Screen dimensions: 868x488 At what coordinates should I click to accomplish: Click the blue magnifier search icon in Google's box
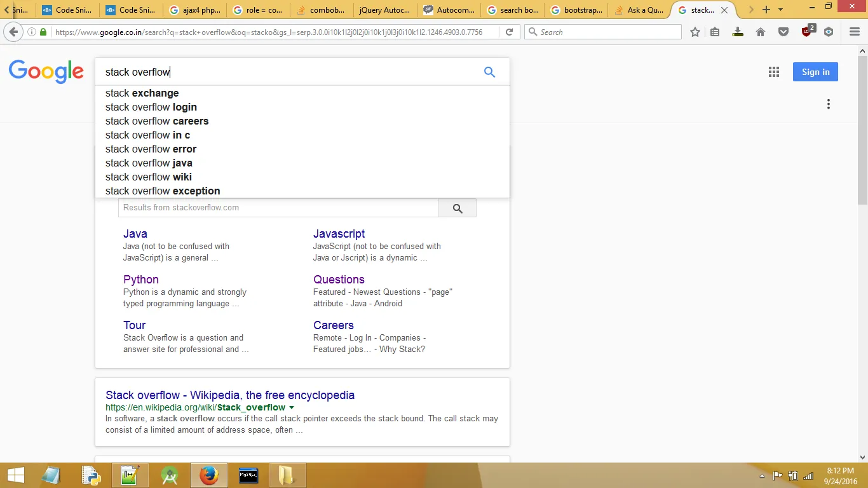[489, 72]
